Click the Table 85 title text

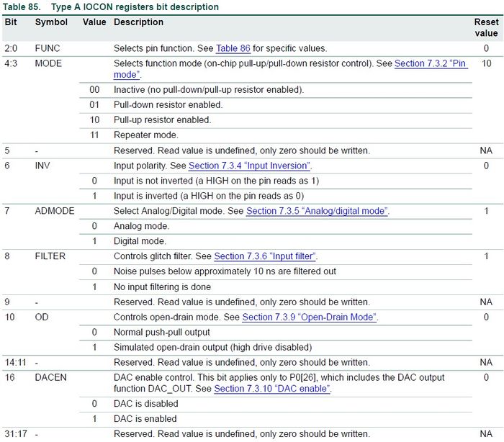[111, 6]
